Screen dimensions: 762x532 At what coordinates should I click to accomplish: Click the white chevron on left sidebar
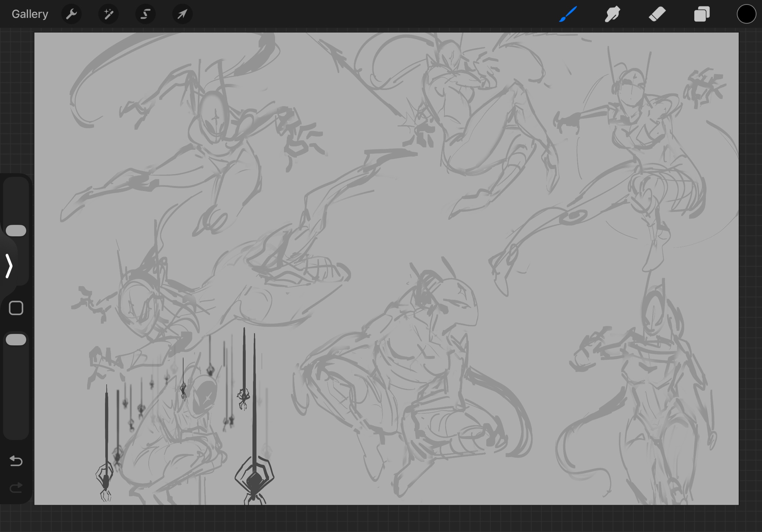[9, 266]
